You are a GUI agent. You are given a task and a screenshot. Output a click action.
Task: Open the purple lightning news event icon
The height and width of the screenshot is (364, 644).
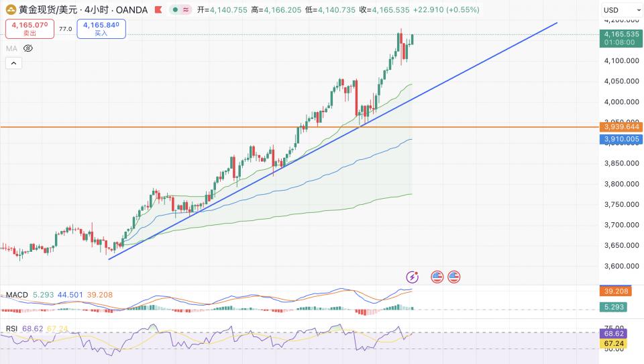(413, 276)
